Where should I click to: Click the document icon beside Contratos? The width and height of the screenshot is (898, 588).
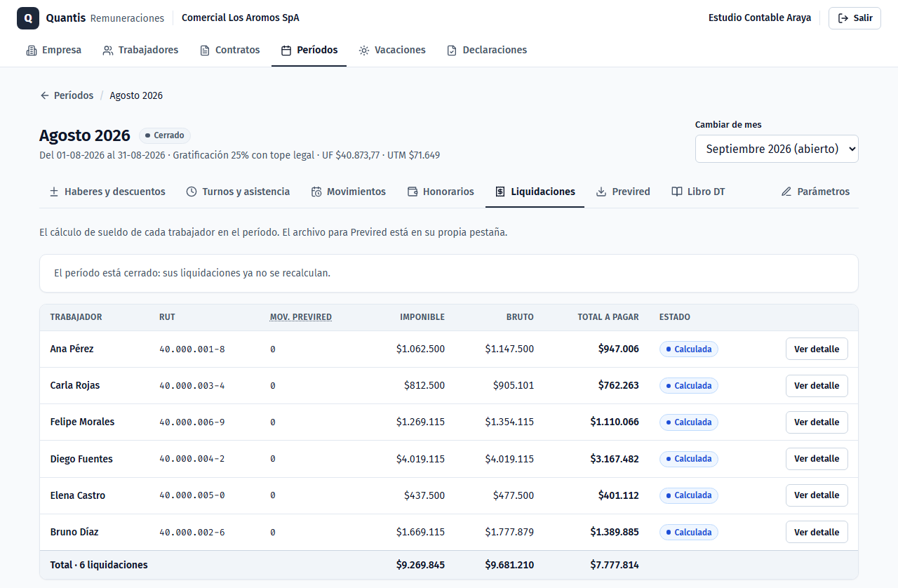pos(205,51)
